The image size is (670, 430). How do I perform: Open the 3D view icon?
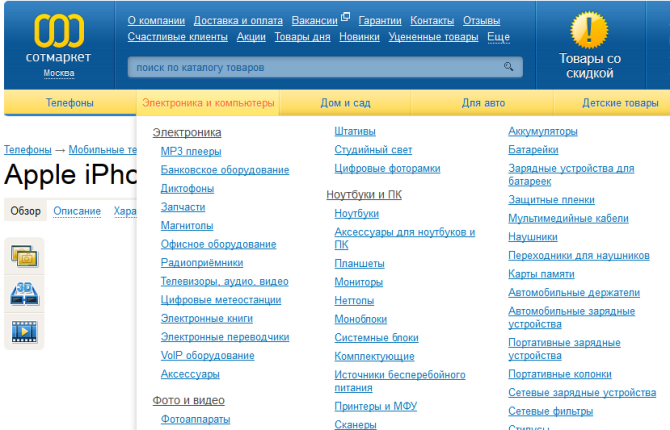(24, 294)
